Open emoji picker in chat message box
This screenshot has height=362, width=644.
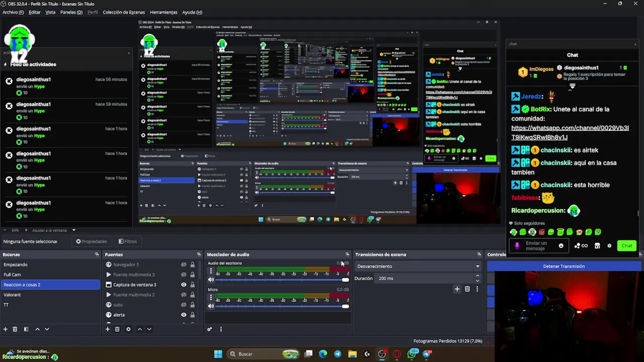561,246
